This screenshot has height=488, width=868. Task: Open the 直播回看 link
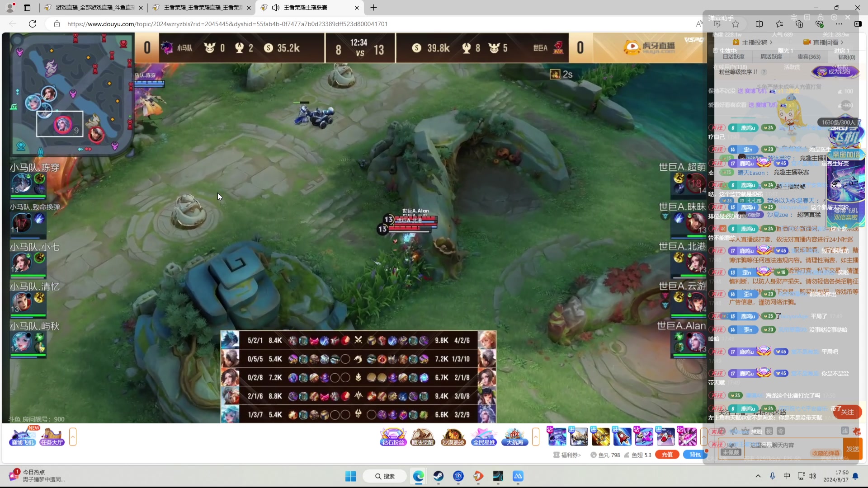(x=823, y=42)
